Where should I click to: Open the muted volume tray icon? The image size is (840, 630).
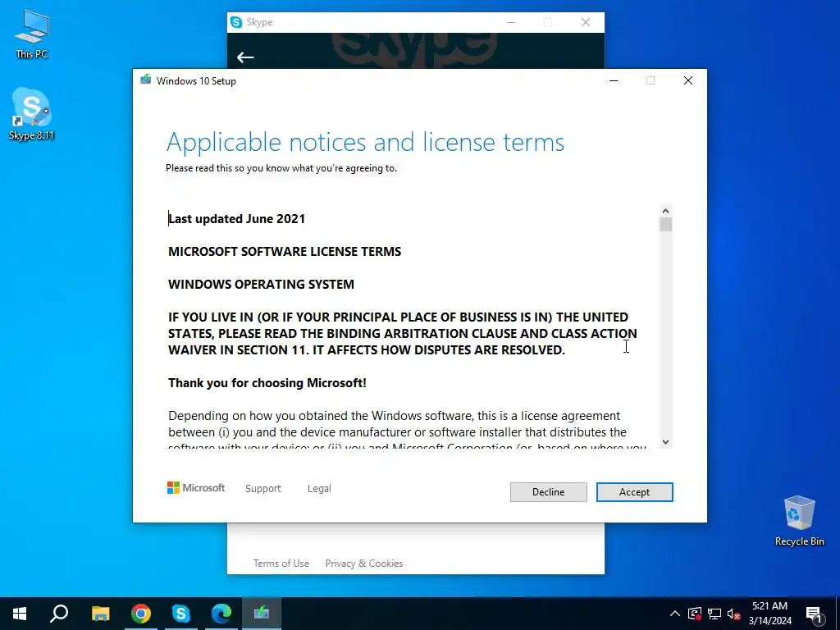(x=734, y=614)
